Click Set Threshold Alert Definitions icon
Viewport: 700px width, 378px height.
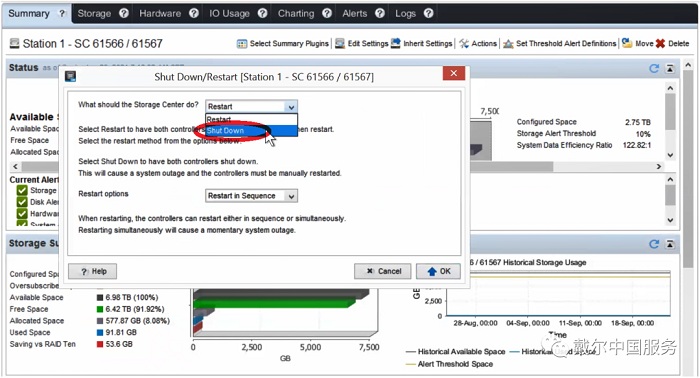(508, 44)
